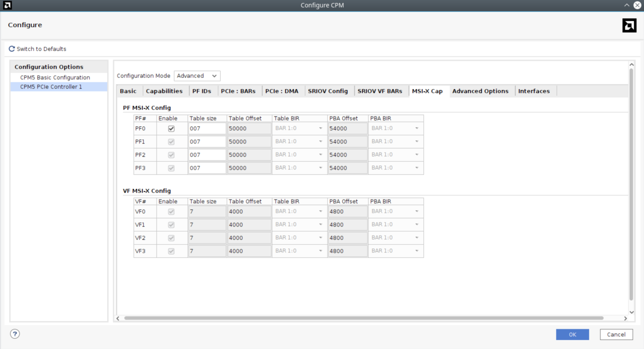Click the AMD logo icon
The image size is (644, 349).
629,25
